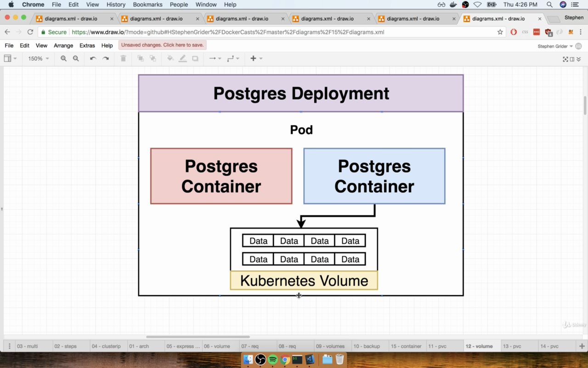This screenshot has width=588, height=368.
Task: Toggle the shadow icon in toolbar
Action: (x=195, y=58)
